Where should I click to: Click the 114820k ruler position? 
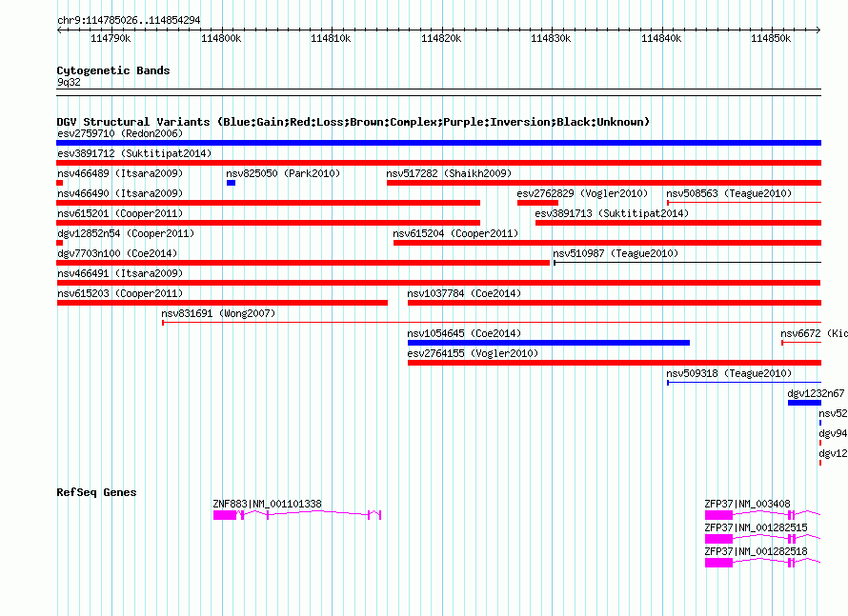pyautogui.click(x=441, y=38)
